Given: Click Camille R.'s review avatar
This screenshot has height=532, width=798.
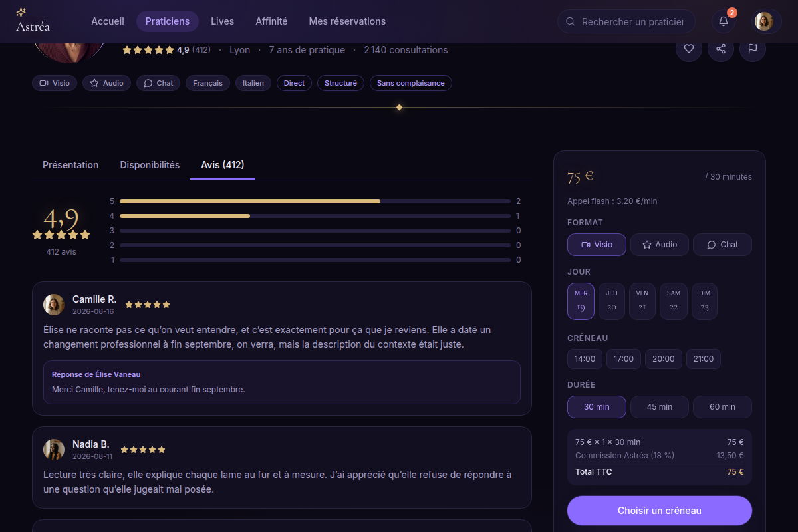Looking at the screenshot, I should coord(54,305).
